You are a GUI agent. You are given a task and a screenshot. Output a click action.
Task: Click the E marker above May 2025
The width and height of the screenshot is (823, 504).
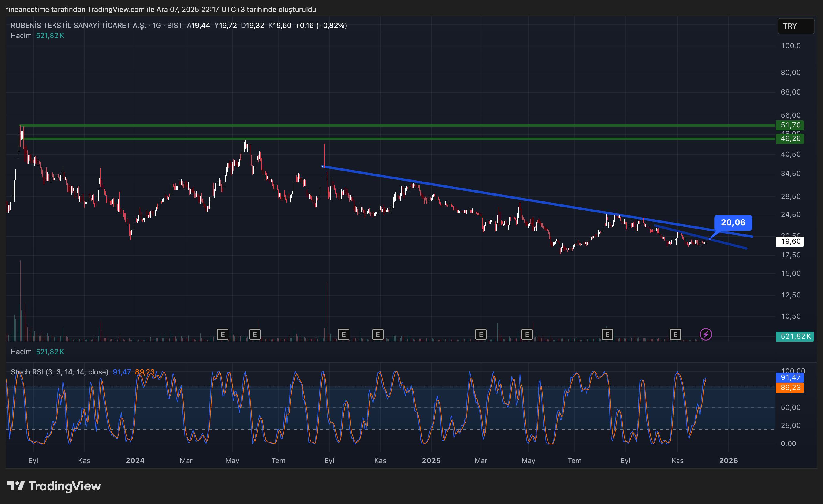click(x=527, y=334)
